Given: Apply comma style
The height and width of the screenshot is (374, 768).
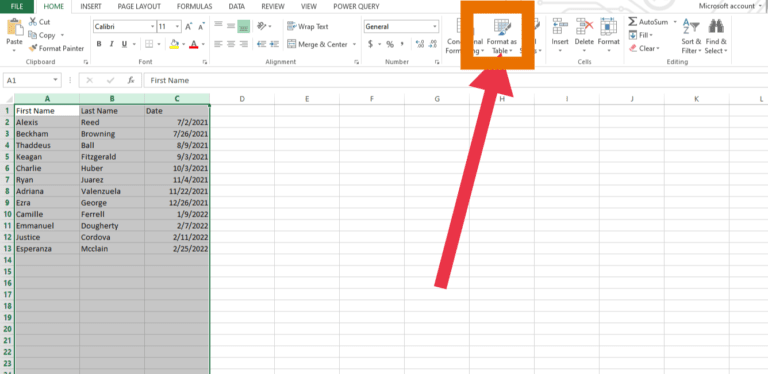Looking at the screenshot, I should pos(403,44).
